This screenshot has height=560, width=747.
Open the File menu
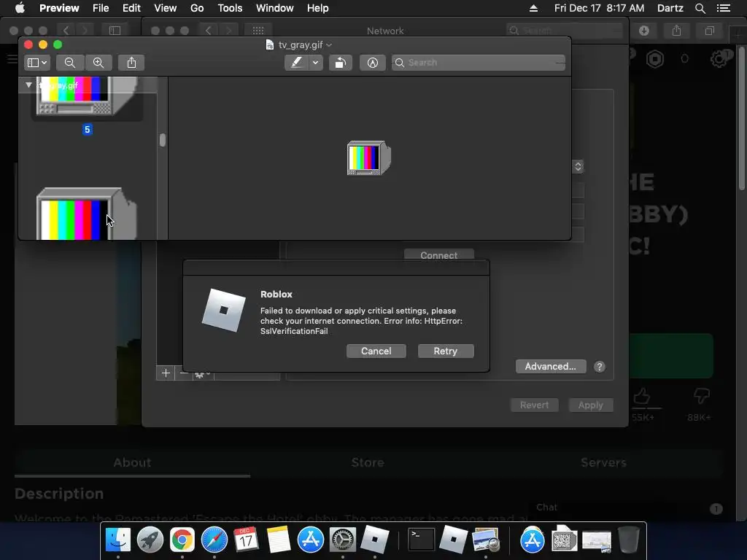pos(101,8)
